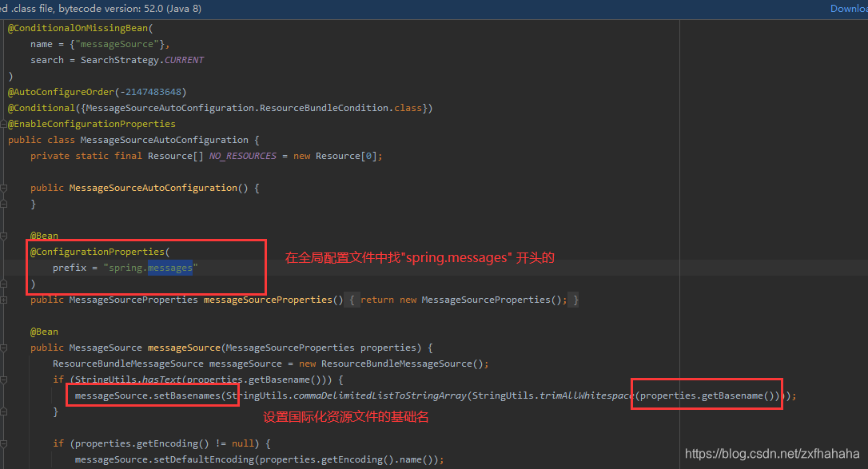Click the highlighted word 'messages' in prefix

[170, 268]
